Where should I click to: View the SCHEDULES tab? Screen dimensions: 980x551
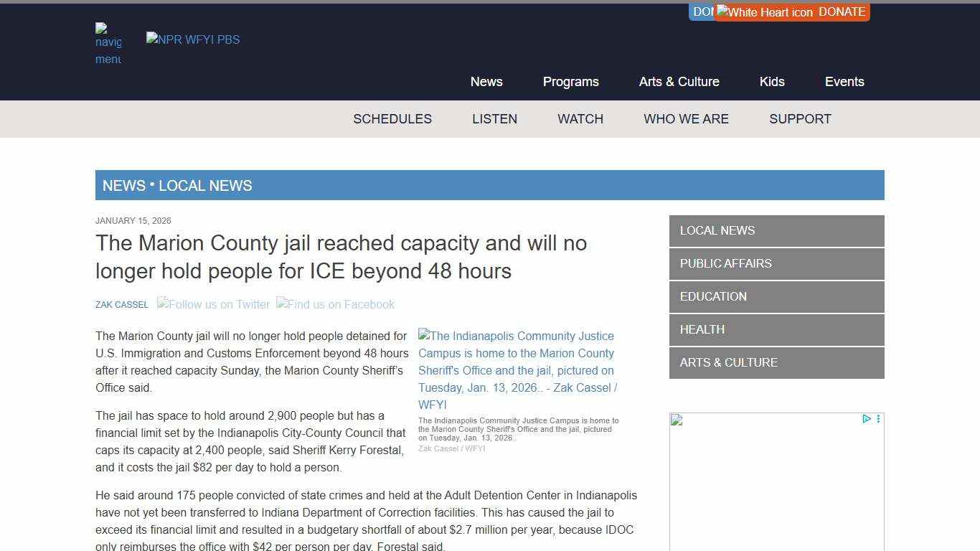392,119
